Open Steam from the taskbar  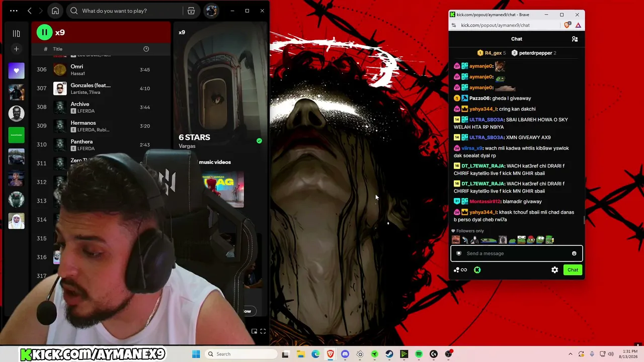coord(389,354)
